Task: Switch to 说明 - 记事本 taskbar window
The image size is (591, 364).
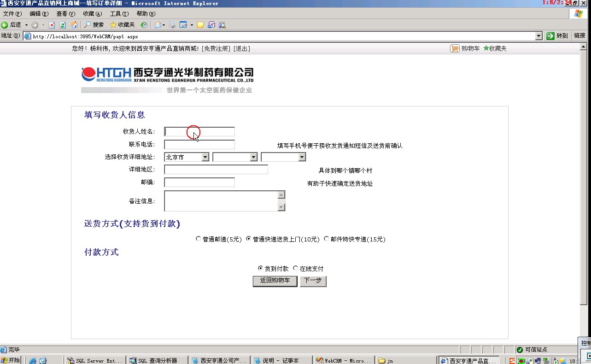Action: click(281, 360)
